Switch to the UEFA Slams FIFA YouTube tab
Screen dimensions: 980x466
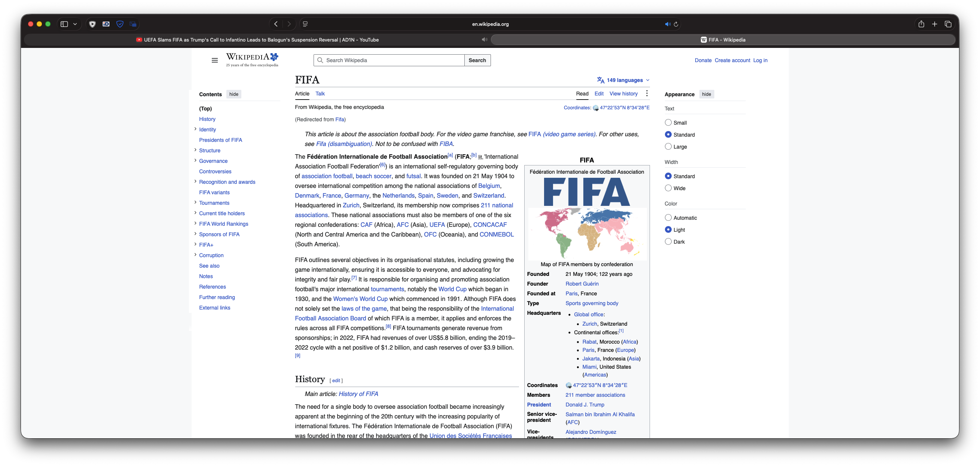(x=257, y=40)
